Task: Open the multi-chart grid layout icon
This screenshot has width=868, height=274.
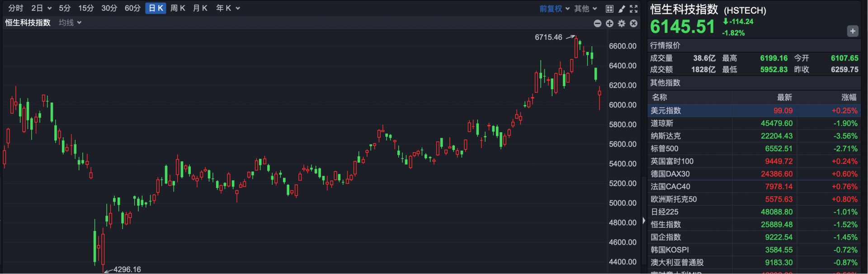Action: tap(609, 9)
